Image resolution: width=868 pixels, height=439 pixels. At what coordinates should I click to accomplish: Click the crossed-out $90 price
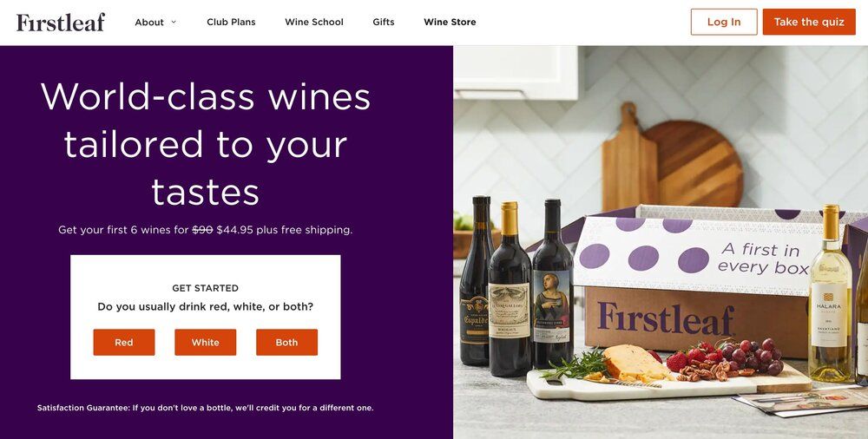pos(202,230)
